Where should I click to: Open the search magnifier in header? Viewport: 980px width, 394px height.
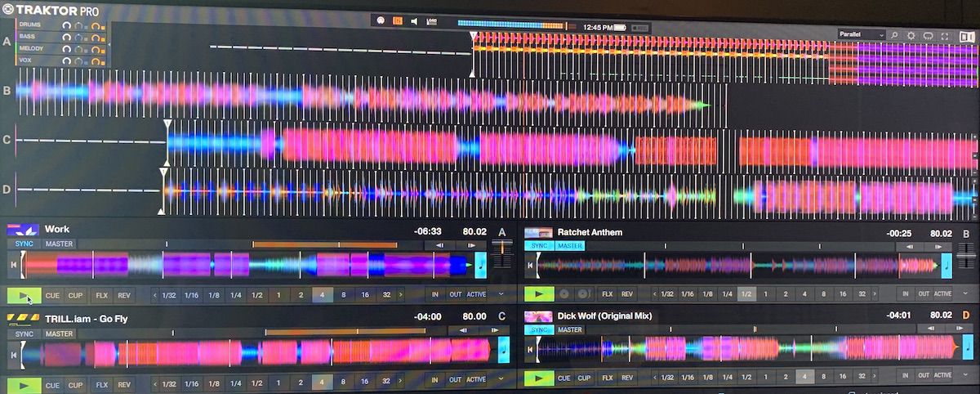click(895, 36)
